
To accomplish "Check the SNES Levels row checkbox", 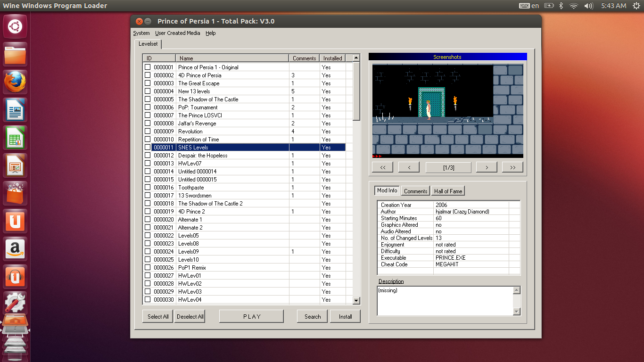I will pos(148,147).
